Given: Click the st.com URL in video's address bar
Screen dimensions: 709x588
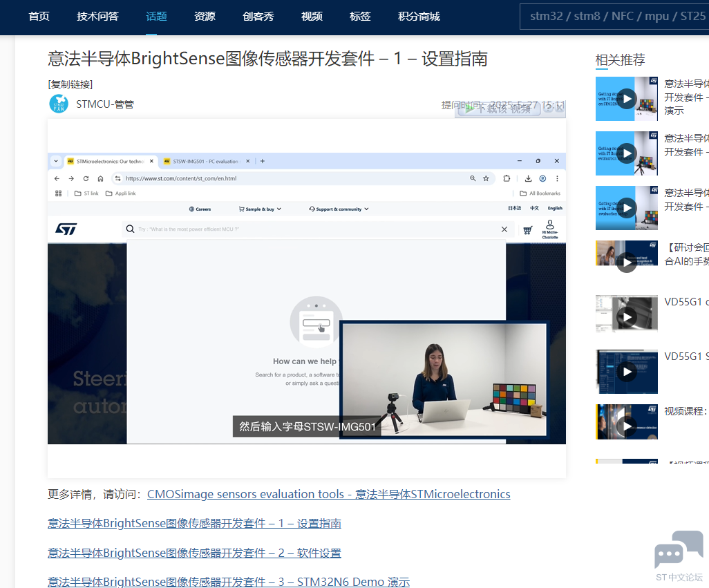Looking at the screenshot, I should 181,178.
